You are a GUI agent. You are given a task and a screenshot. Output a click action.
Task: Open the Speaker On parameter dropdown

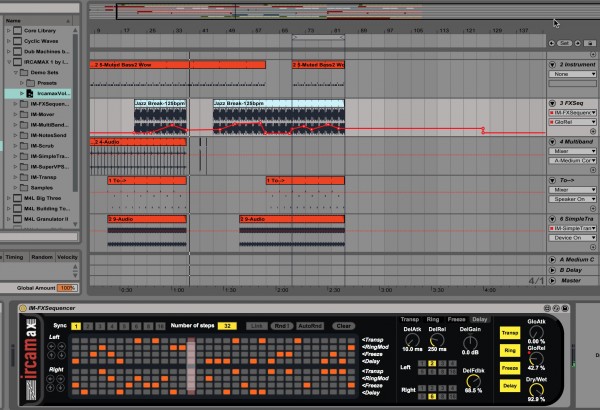point(572,199)
